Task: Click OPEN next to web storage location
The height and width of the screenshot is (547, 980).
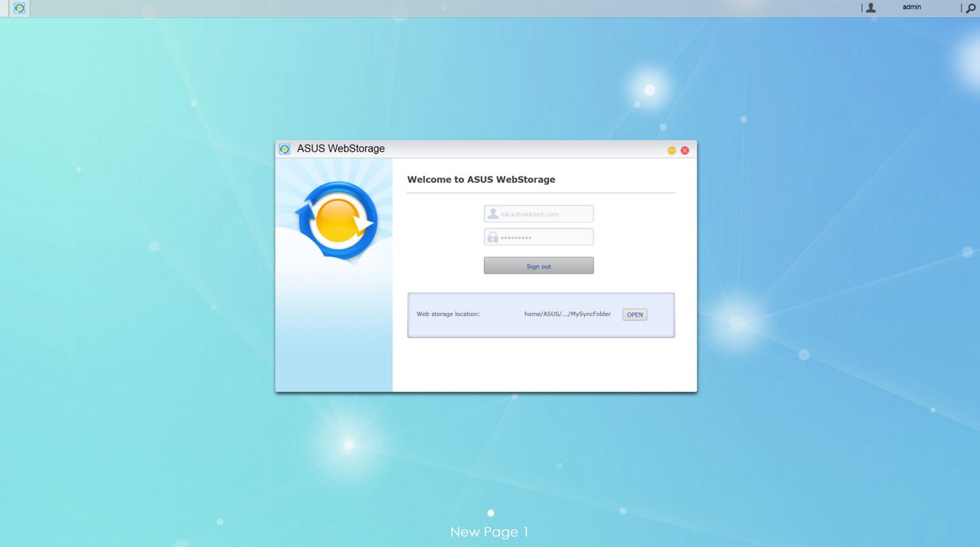Action: click(x=635, y=314)
